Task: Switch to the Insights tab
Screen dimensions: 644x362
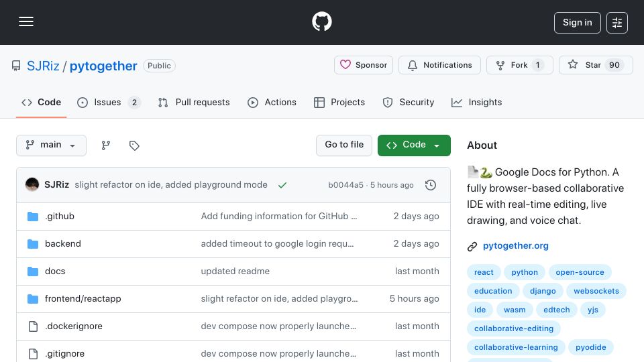Action: (476, 102)
